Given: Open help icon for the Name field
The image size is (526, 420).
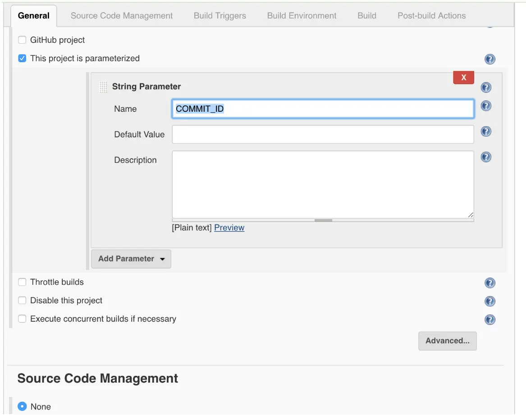Looking at the screenshot, I should (486, 106).
